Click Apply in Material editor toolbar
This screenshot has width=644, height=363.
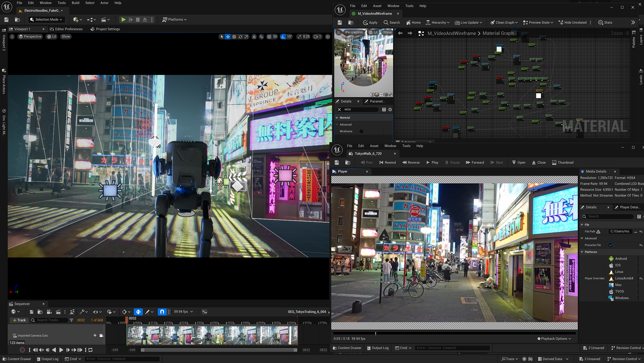[370, 22]
